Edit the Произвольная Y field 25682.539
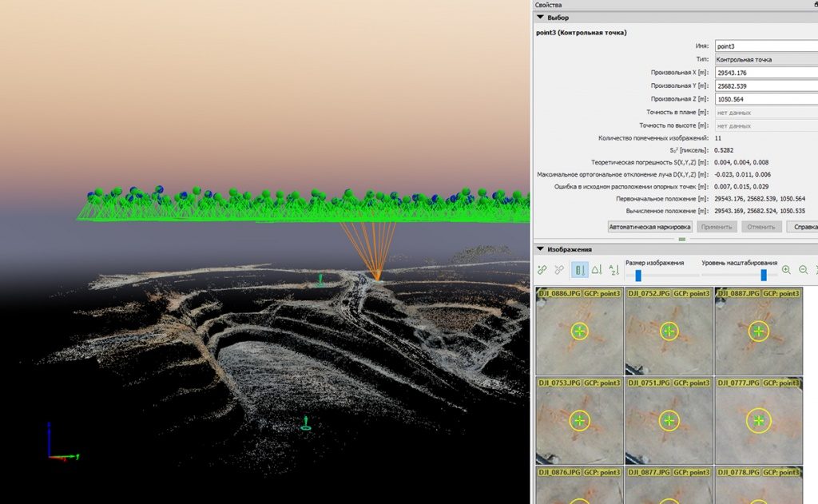Screen dimensions: 818x504 click(766, 85)
